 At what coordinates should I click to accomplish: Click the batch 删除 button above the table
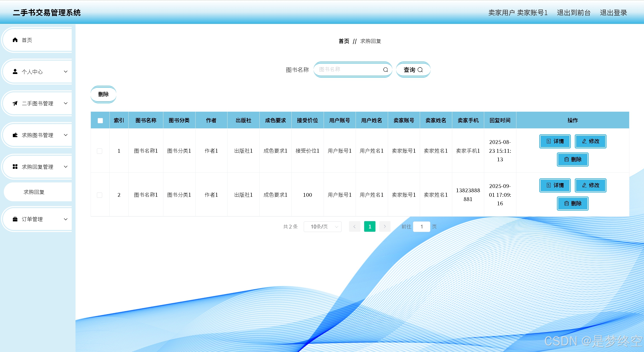click(x=103, y=94)
